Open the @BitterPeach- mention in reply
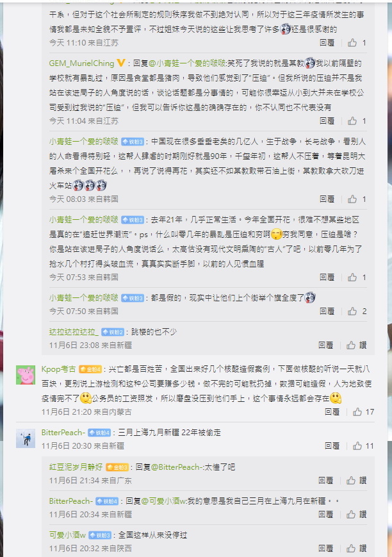The width and height of the screenshot is (392, 557). pos(177,467)
